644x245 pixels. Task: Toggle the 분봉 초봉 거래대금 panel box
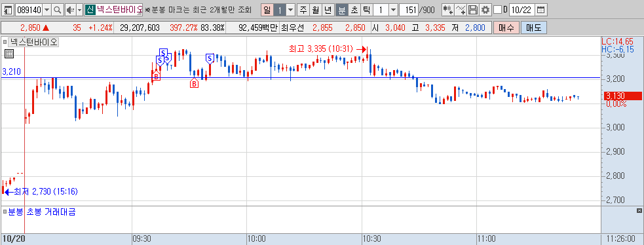(5, 212)
